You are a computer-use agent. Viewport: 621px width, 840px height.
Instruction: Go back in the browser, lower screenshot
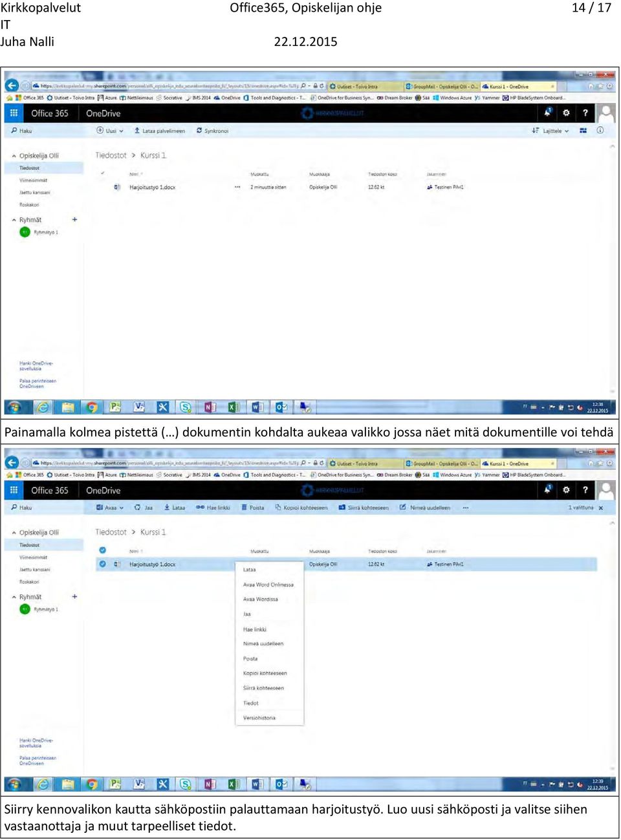[x=12, y=462]
